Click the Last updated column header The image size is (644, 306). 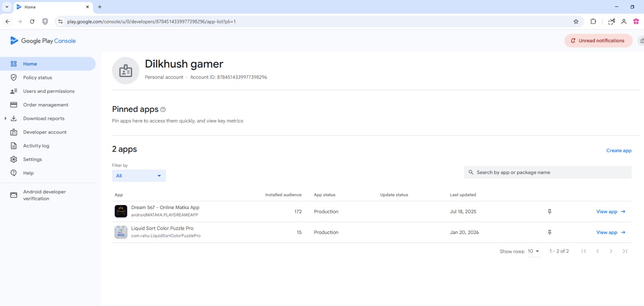pyautogui.click(x=463, y=195)
